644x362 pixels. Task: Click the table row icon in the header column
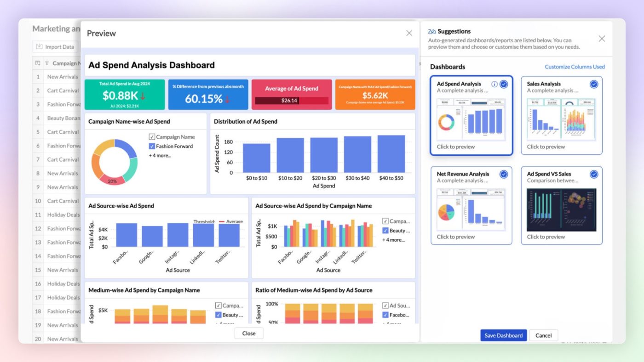37,63
